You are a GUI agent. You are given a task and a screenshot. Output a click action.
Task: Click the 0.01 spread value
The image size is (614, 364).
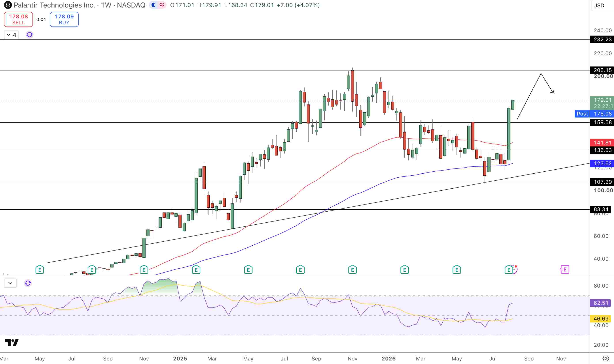41,19
